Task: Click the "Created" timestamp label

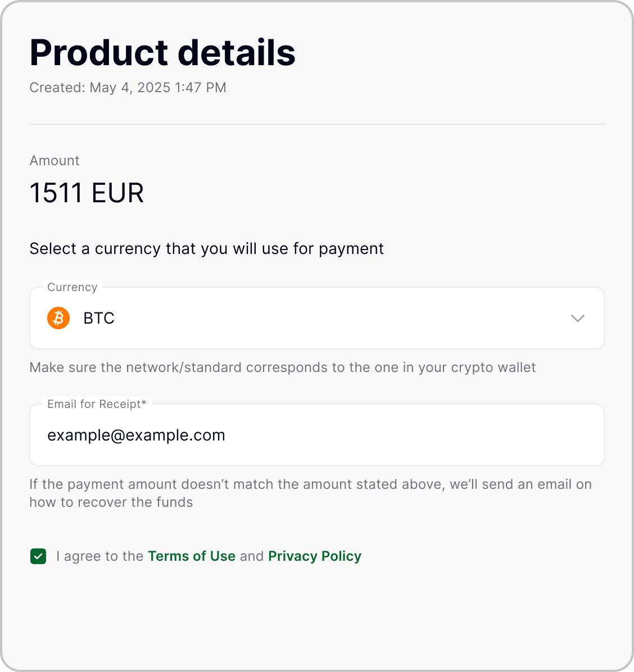Action: 128,88
